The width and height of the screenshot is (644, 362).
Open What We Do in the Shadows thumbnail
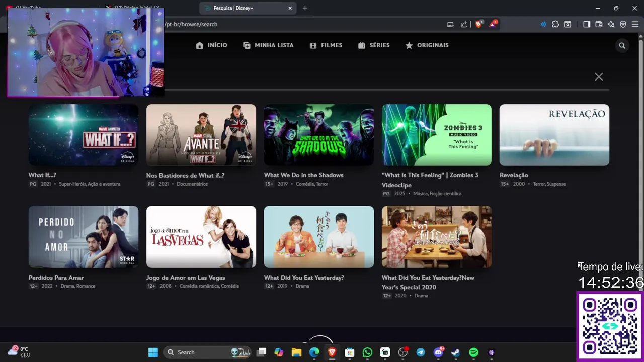[319, 135]
